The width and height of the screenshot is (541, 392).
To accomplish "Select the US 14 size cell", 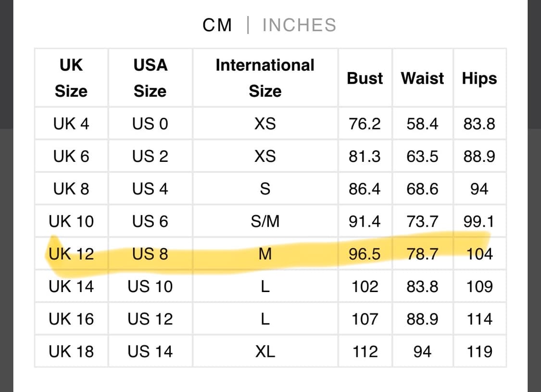I will tap(150, 352).
